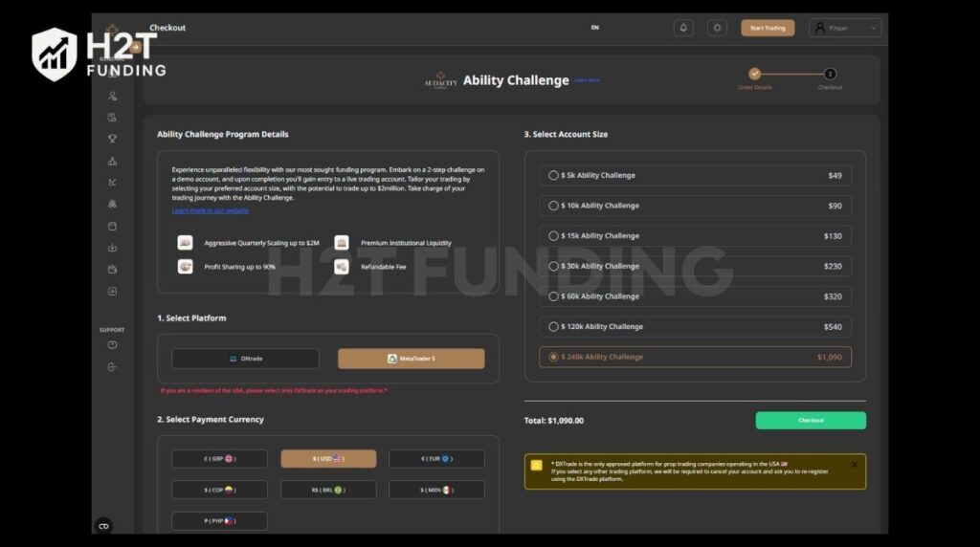Click the Total: $1,090.00 text
The width and height of the screenshot is (980, 547).
point(554,420)
